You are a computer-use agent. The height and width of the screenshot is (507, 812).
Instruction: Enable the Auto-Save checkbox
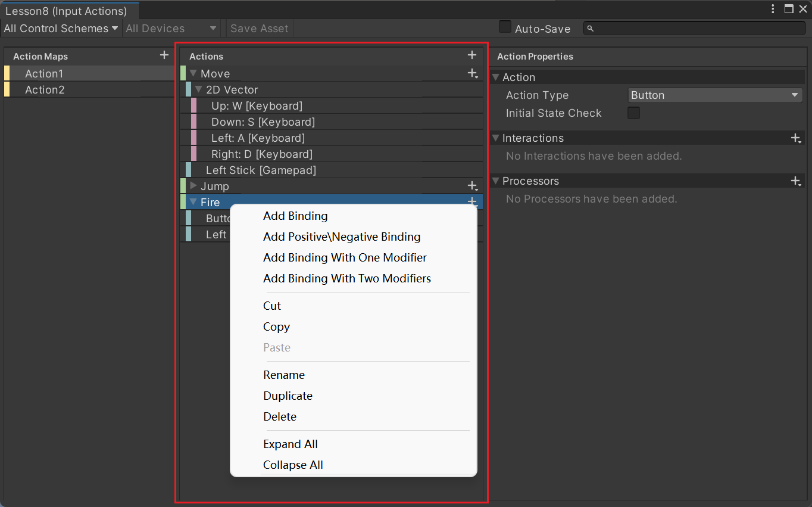click(505, 27)
